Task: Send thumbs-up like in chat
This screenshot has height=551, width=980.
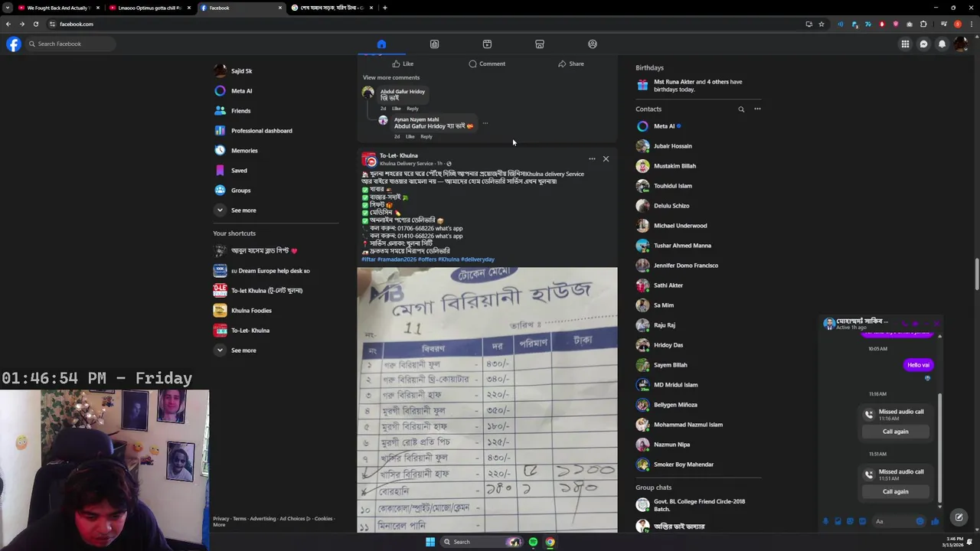Action: (x=935, y=521)
